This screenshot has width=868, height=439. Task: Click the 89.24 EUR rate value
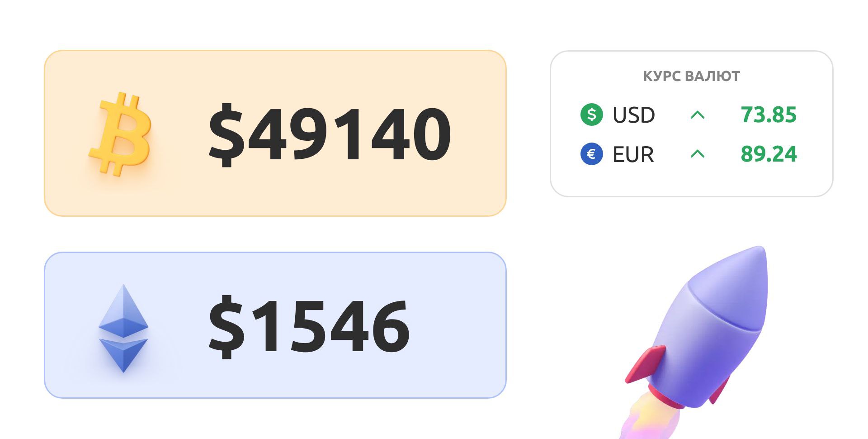[769, 154]
